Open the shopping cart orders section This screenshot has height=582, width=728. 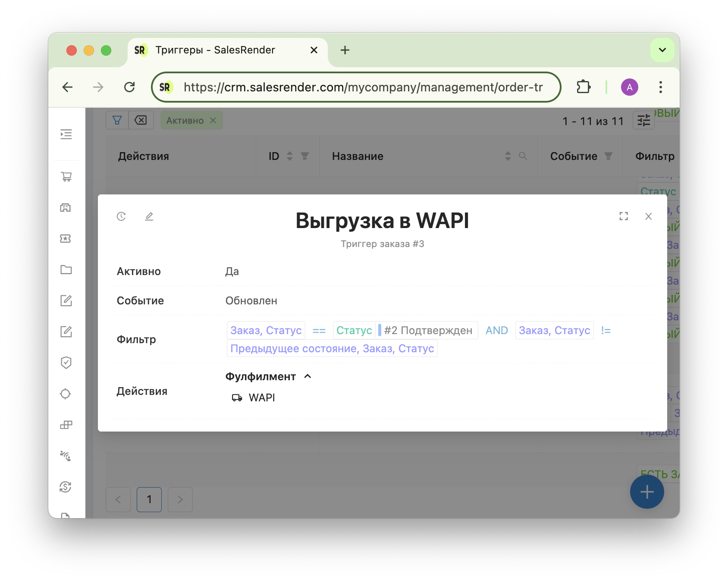pyautogui.click(x=66, y=176)
